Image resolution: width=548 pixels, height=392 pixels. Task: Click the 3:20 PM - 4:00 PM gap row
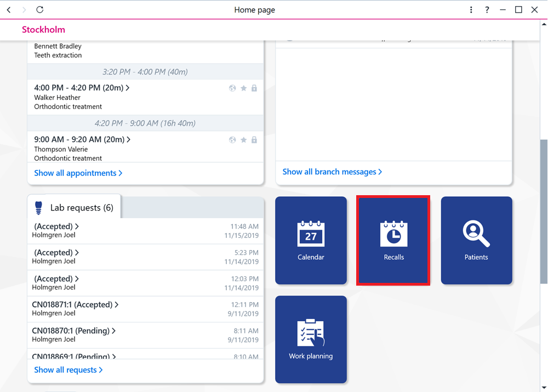tap(145, 72)
